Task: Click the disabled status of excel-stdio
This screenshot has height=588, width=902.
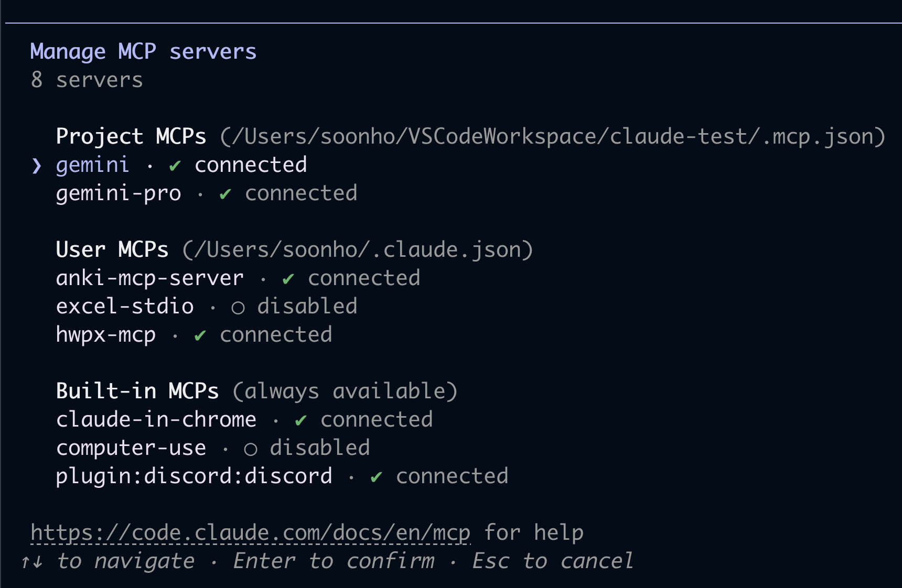Action: (307, 307)
